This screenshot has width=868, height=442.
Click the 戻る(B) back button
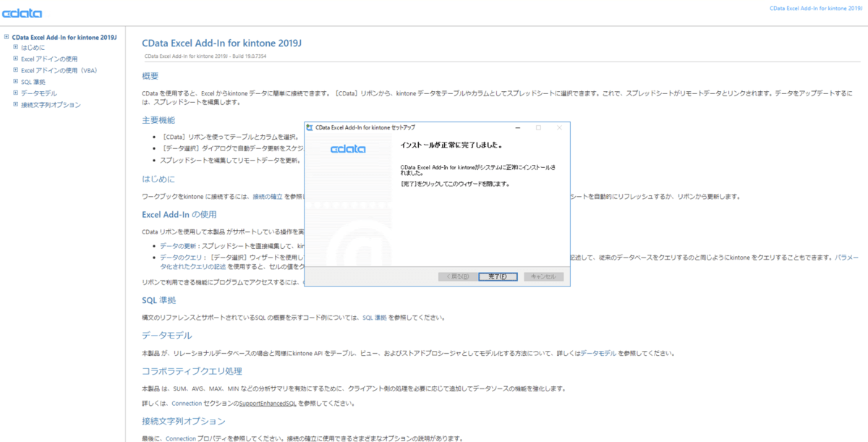[457, 276]
